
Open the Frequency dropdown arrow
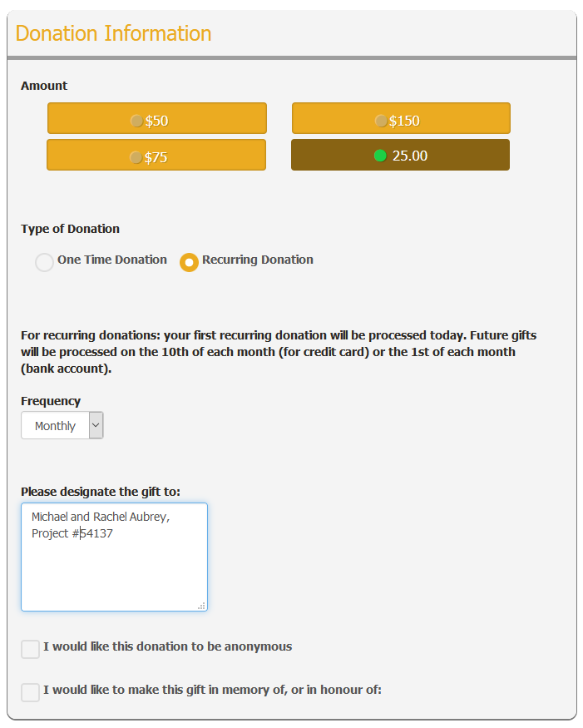(96, 425)
